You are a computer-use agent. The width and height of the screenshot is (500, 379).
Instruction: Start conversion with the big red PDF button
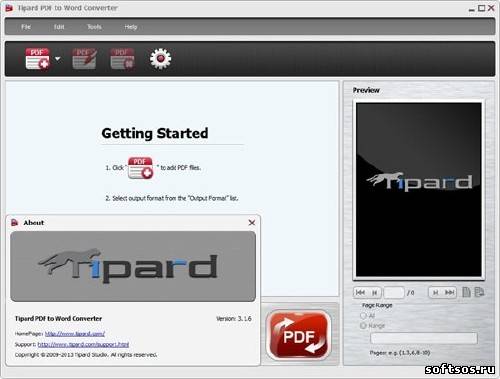298,335
